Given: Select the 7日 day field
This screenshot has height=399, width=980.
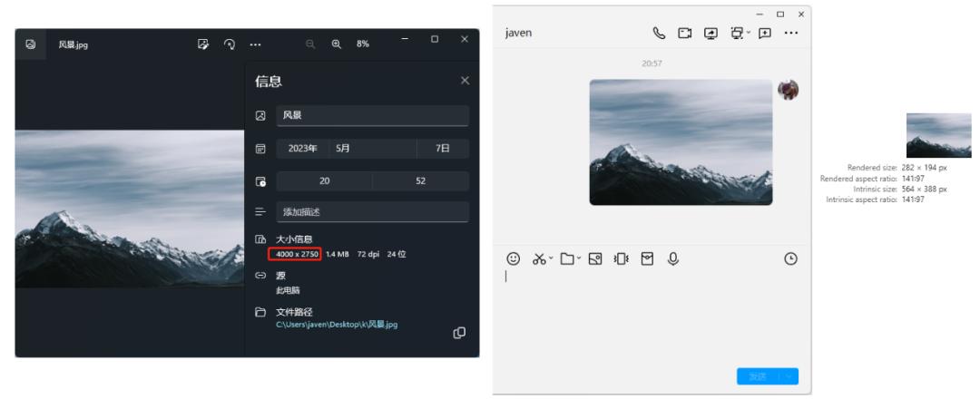Looking at the screenshot, I should [443, 149].
